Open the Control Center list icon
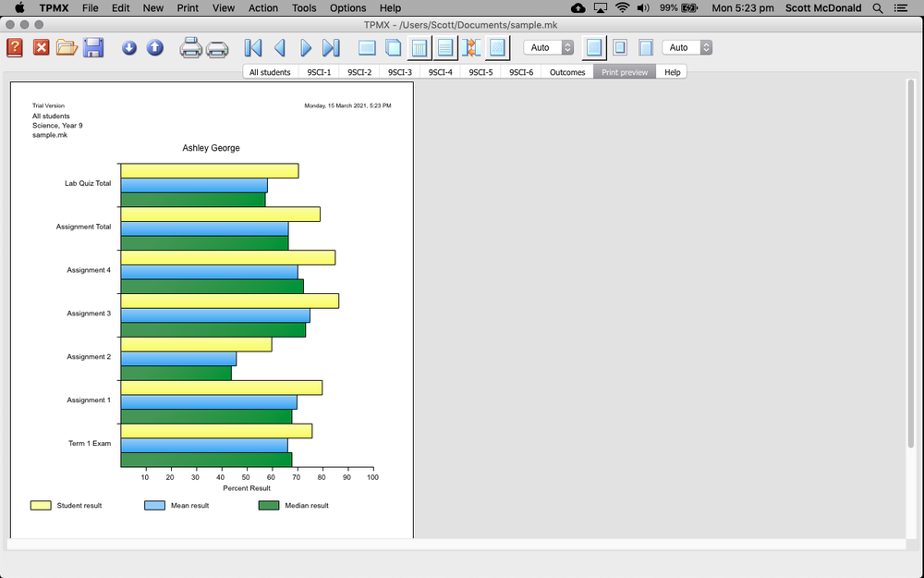Image resolution: width=924 pixels, height=578 pixels. point(901,8)
